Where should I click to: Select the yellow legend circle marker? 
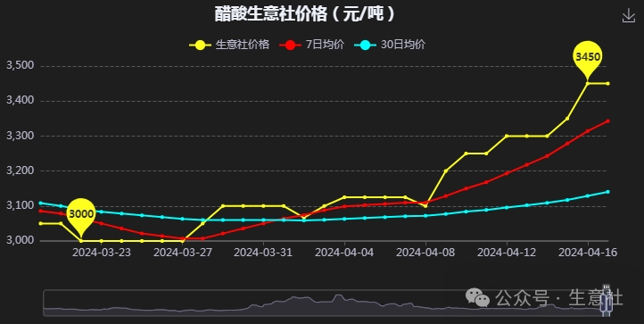click(200, 45)
